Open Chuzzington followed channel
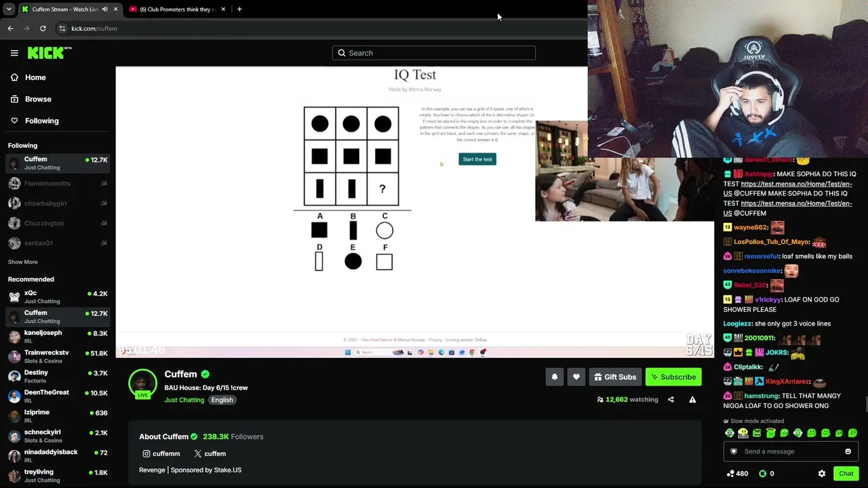The height and width of the screenshot is (488, 868). [x=58, y=223]
